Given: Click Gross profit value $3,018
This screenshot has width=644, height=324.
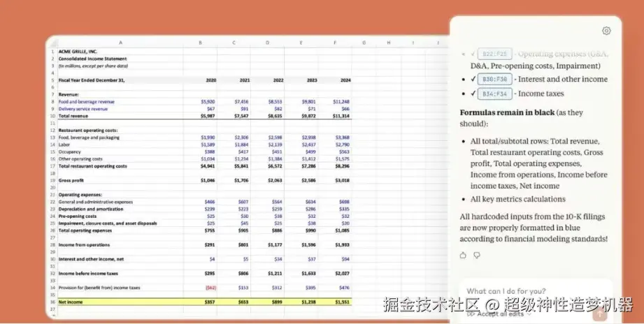Looking at the screenshot, I should tap(342, 180).
